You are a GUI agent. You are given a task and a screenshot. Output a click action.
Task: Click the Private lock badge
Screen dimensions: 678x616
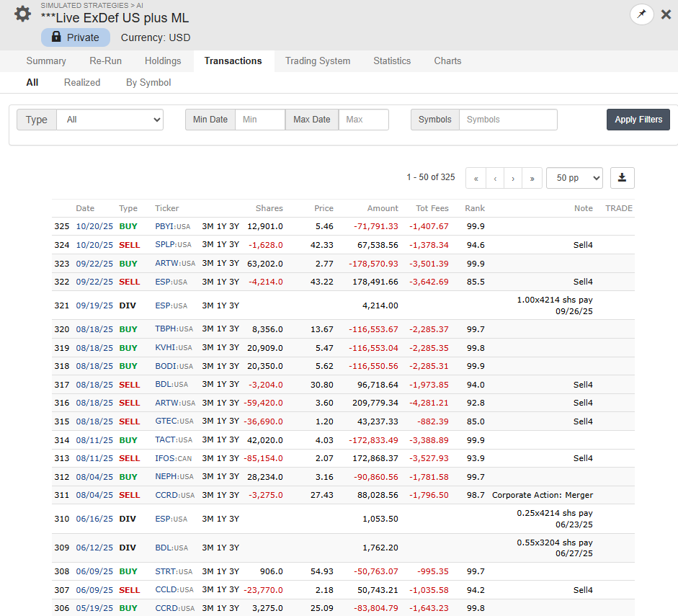click(76, 37)
